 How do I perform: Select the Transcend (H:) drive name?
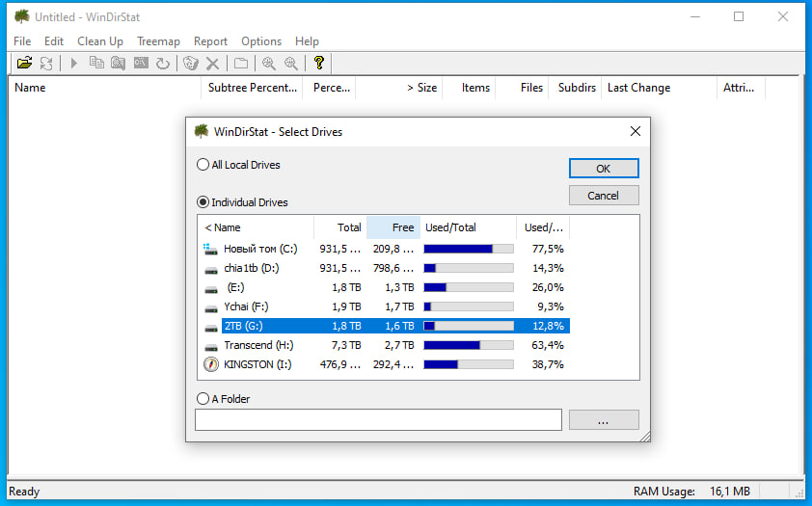tap(258, 345)
